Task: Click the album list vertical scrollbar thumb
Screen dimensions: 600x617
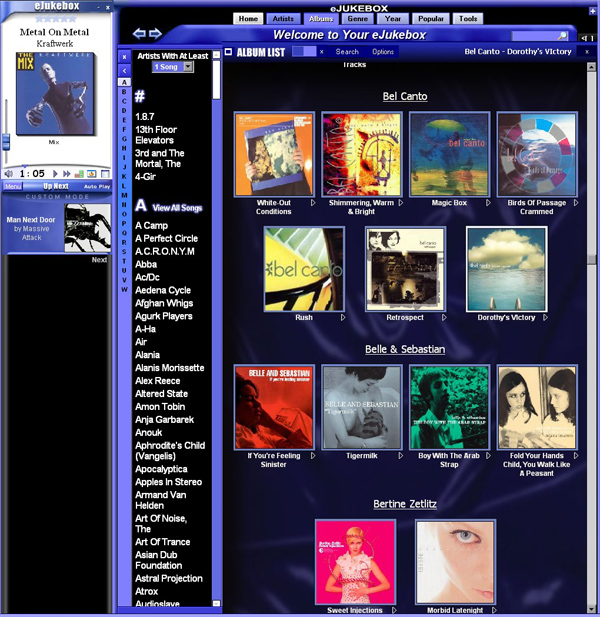Action: tap(591, 260)
